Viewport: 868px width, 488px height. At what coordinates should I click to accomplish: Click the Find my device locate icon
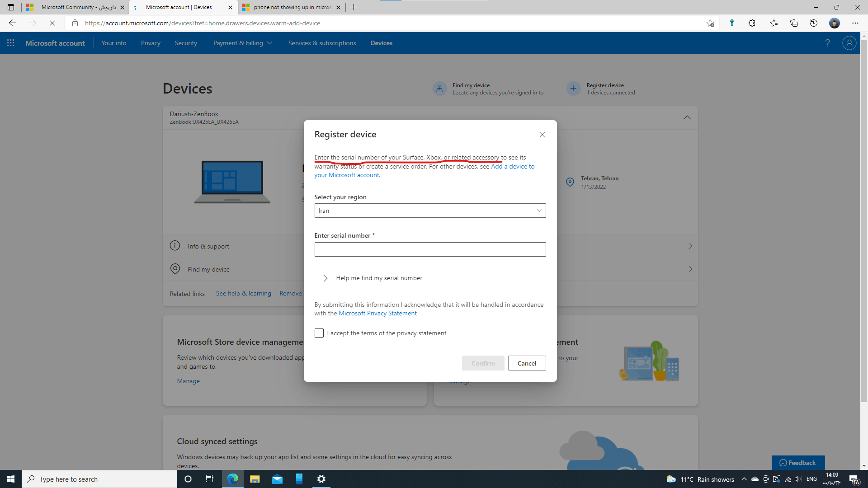pyautogui.click(x=439, y=89)
